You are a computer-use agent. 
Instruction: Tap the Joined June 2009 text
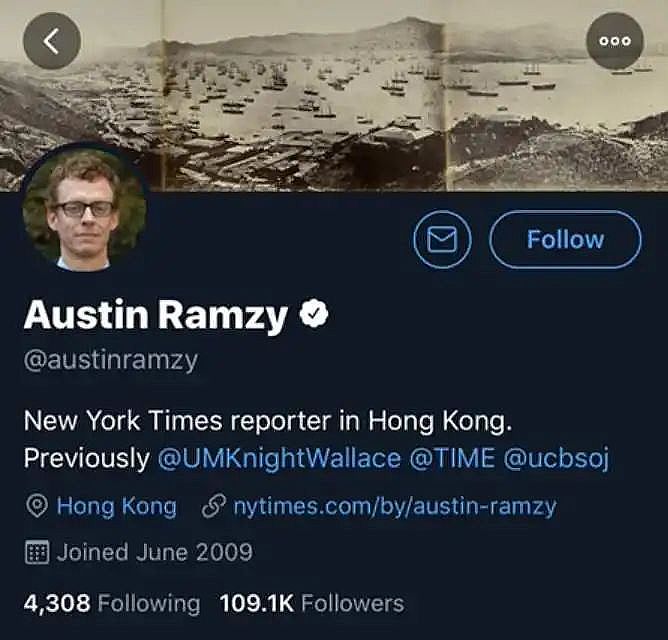point(155,552)
